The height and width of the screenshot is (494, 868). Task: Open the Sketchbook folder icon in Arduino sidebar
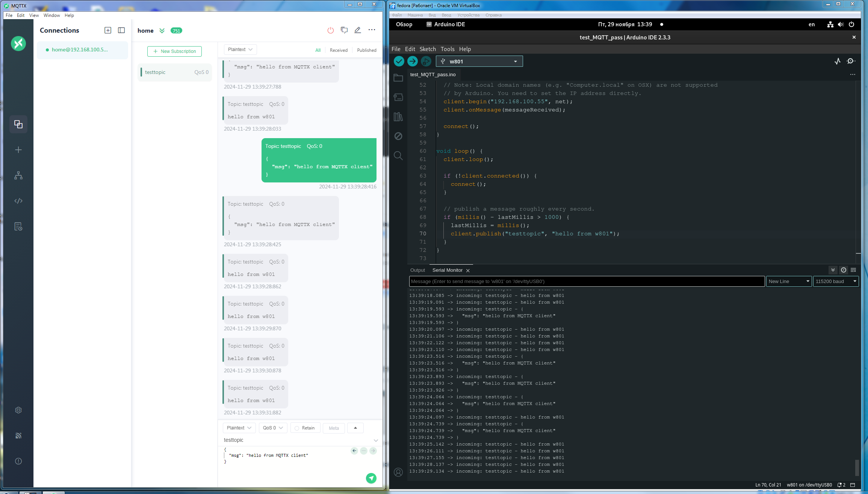click(398, 78)
